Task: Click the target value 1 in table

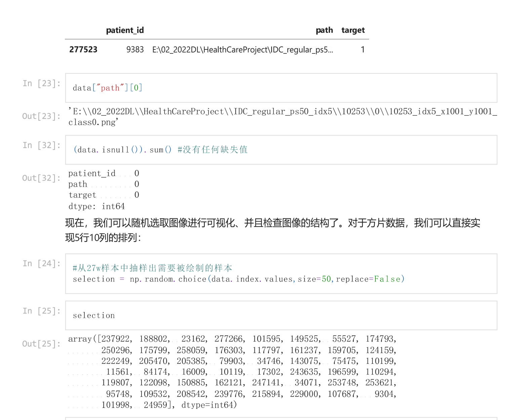Action: (x=363, y=49)
